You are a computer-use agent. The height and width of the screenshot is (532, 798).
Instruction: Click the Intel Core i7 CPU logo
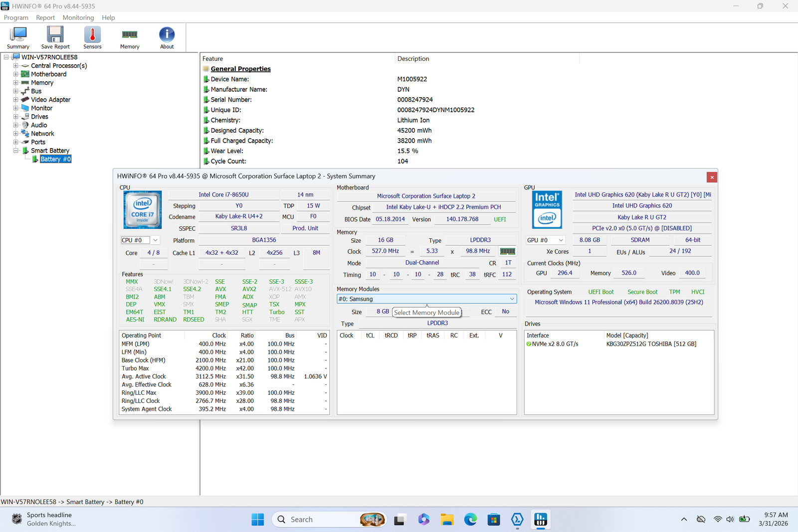(143, 210)
